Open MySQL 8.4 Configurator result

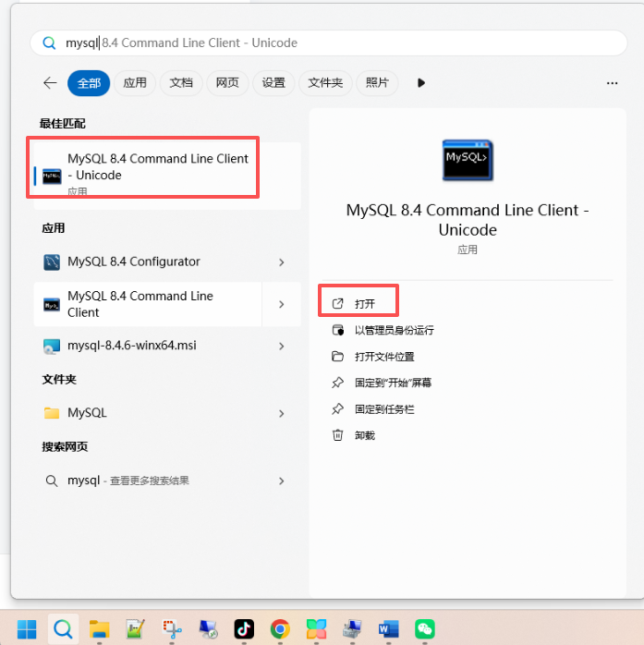click(x=148, y=262)
